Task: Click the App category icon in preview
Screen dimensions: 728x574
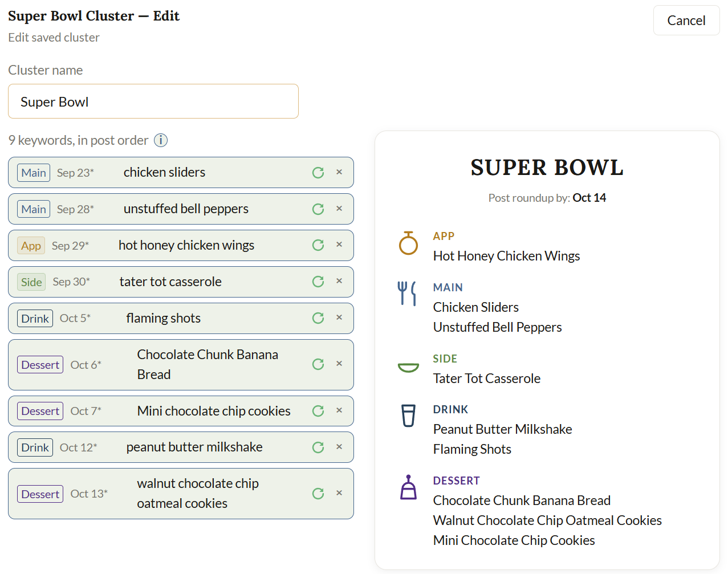Action: click(x=408, y=243)
